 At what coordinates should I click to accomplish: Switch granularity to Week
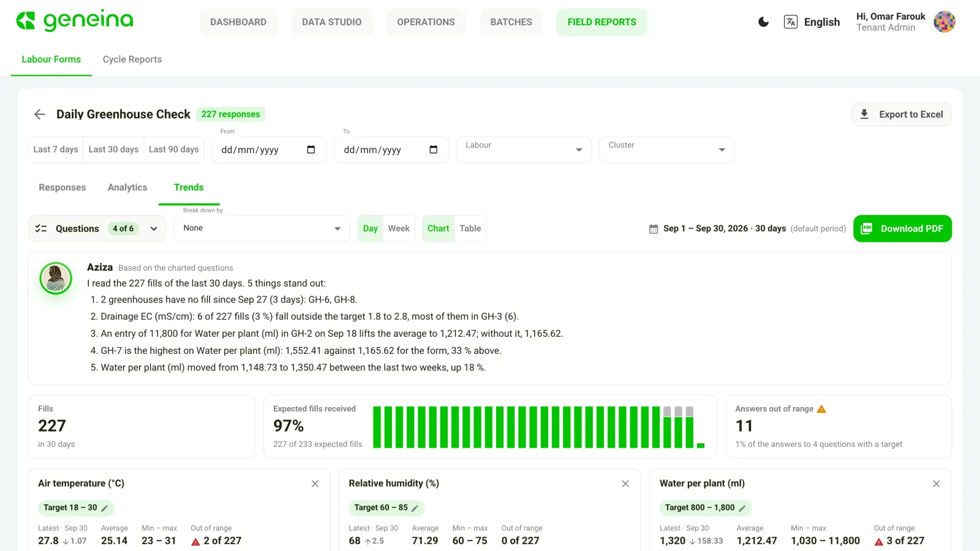pyautogui.click(x=399, y=228)
